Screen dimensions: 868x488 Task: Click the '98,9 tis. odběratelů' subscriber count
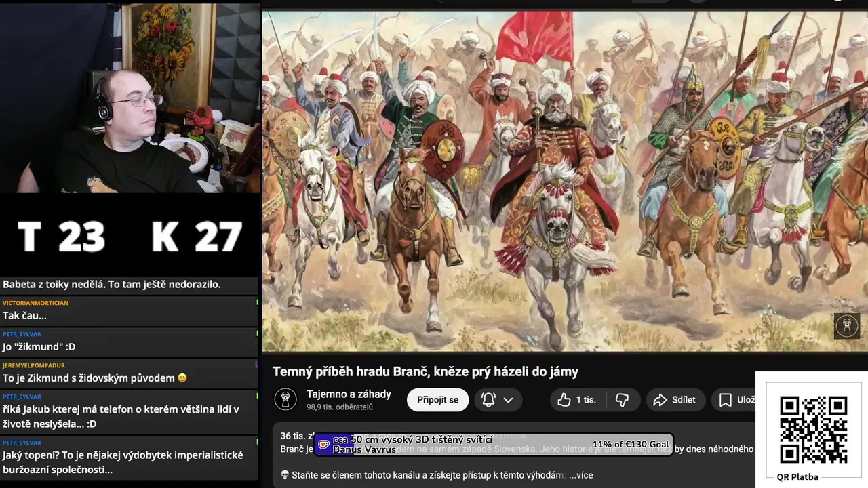[339, 407]
